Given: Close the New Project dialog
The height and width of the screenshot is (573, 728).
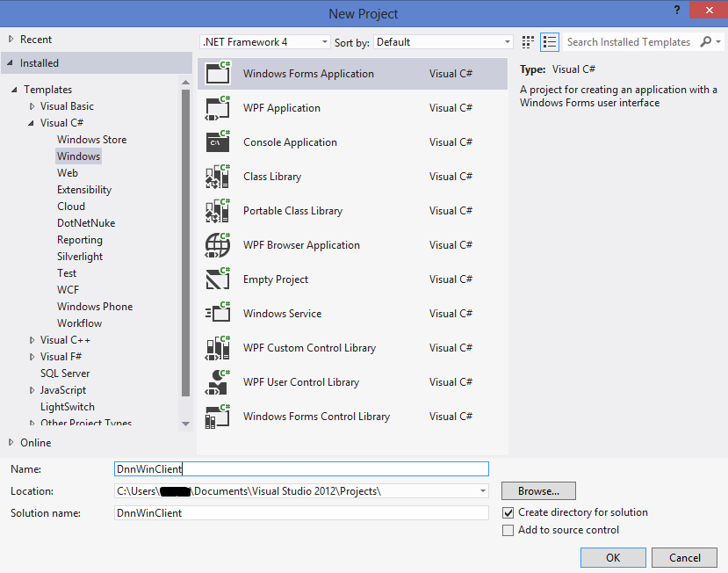Looking at the screenshot, I should (x=709, y=10).
